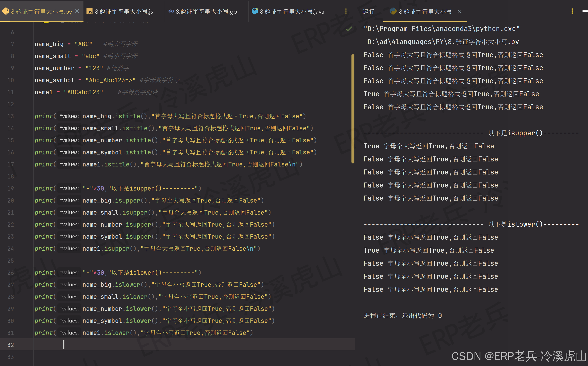Click python.exe path in run output
The width and height of the screenshot is (588, 366).
pos(441,29)
